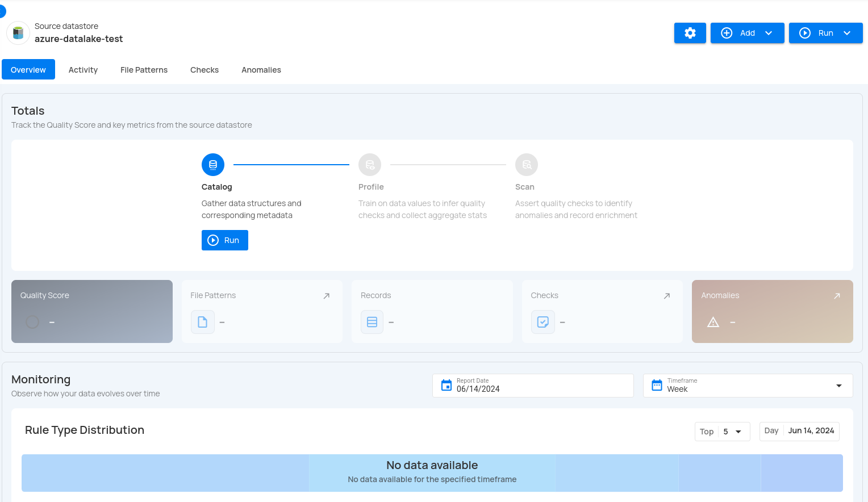Click the Anomalies warning triangle icon
The height and width of the screenshot is (502, 868).
(713, 322)
